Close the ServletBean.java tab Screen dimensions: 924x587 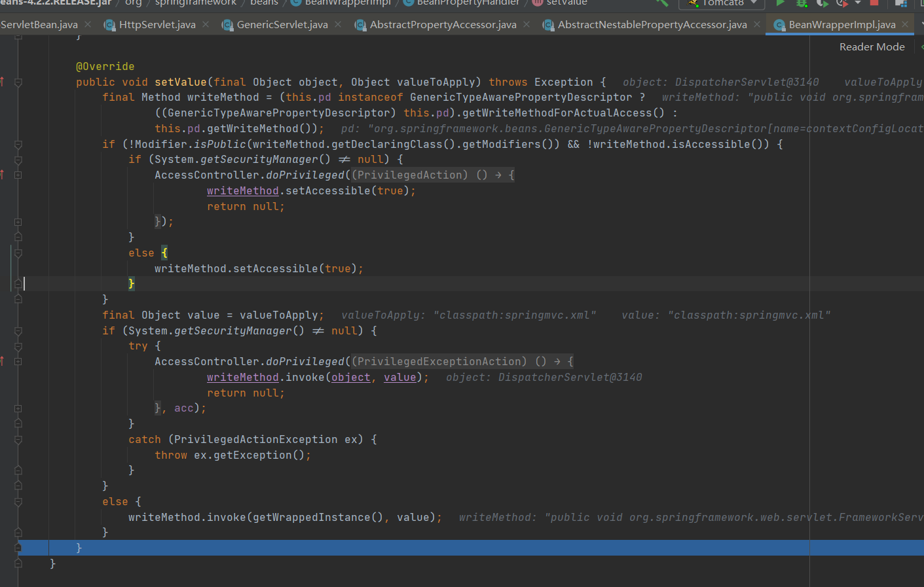pyautogui.click(x=88, y=24)
